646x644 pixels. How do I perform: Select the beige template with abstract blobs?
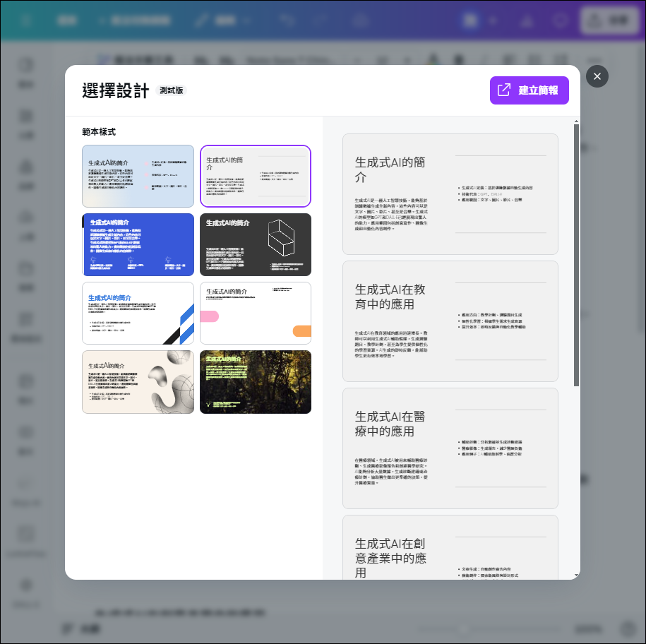pyautogui.click(x=138, y=382)
